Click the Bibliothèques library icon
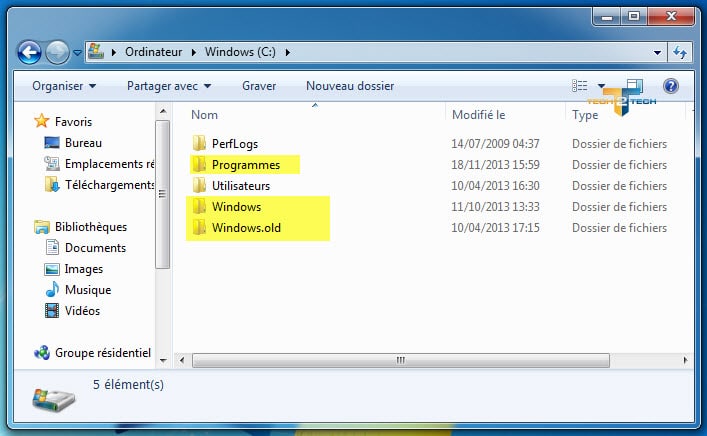This screenshot has width=707, height=436. click(x=41, y=226)
